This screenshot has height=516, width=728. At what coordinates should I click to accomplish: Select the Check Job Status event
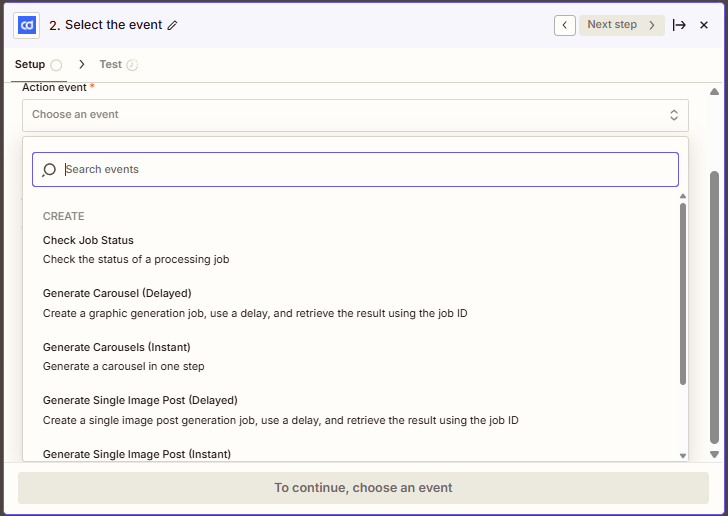(x=88, y=240)
